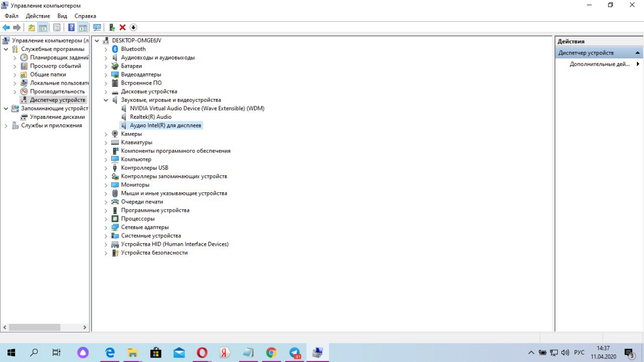Open the Файл menu
This screenshot has width=644, height=362.
point(12,16)
